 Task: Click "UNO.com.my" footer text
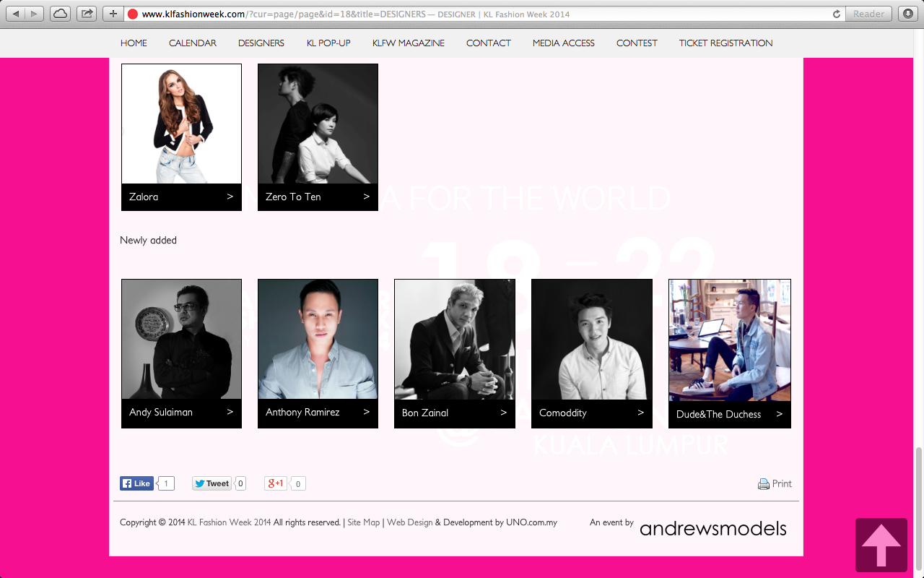(531, 522)
